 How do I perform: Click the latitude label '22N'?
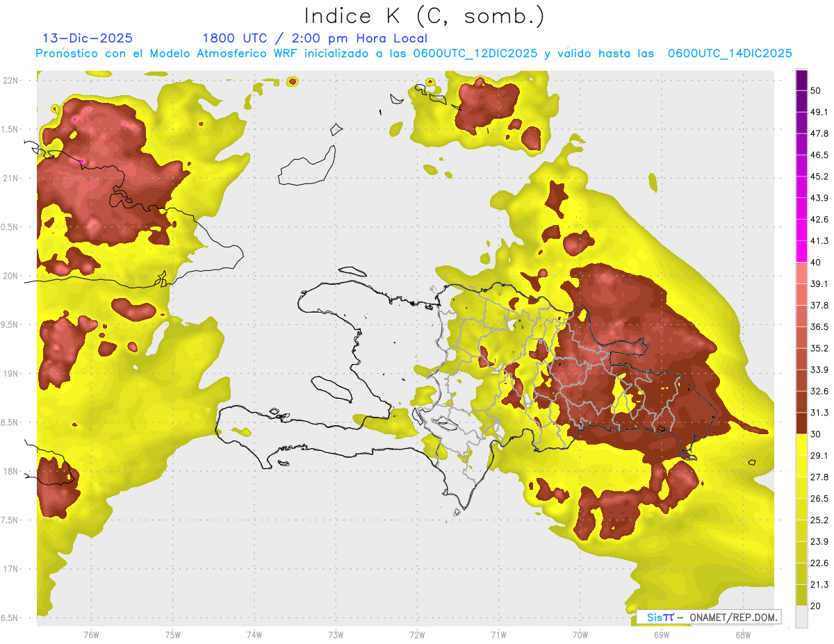click(x=11, y=81)
